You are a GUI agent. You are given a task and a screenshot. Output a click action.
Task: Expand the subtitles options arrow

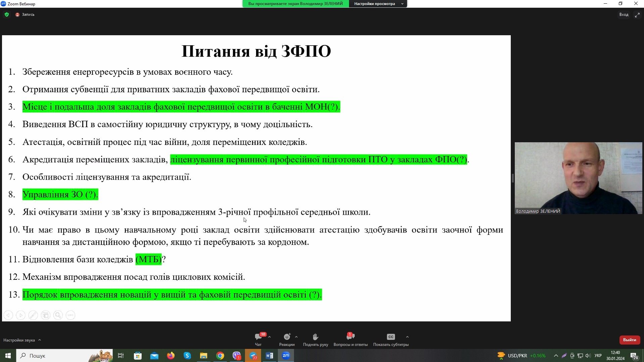pos(407,337)
